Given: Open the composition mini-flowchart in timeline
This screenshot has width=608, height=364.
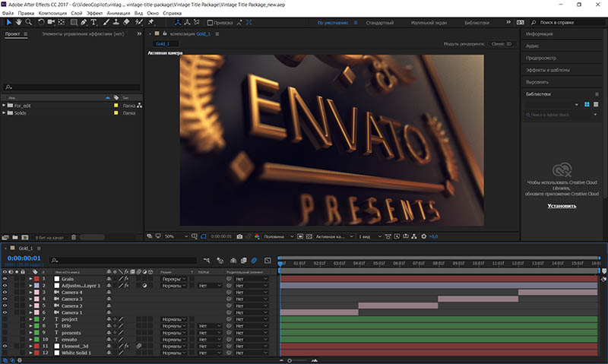Looking at the screenshot, I should pyautogui.click(x=207, y=261).
